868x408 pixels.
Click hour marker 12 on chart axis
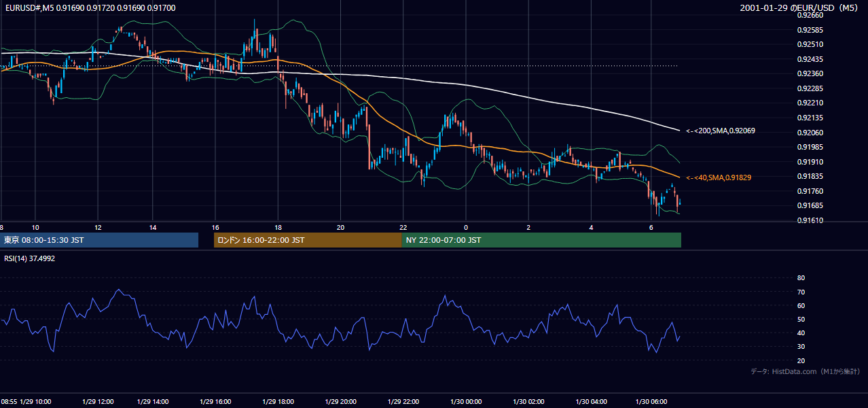tap(98, 227)
